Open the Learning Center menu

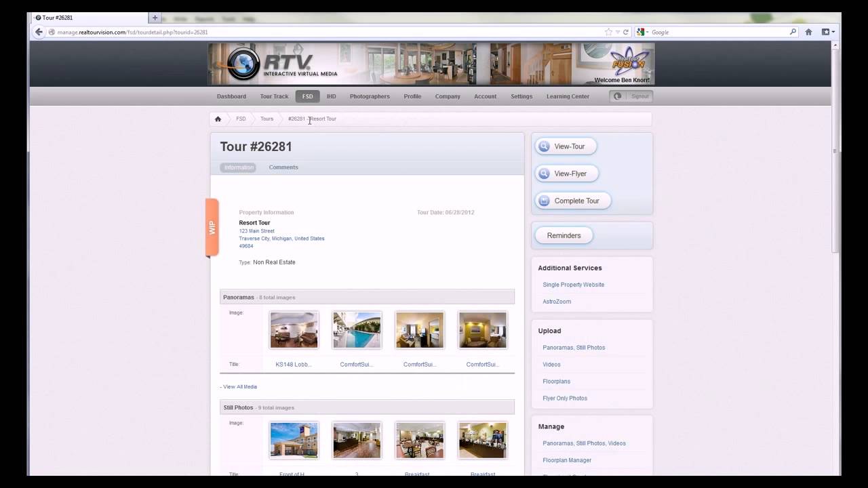(568, 96)
